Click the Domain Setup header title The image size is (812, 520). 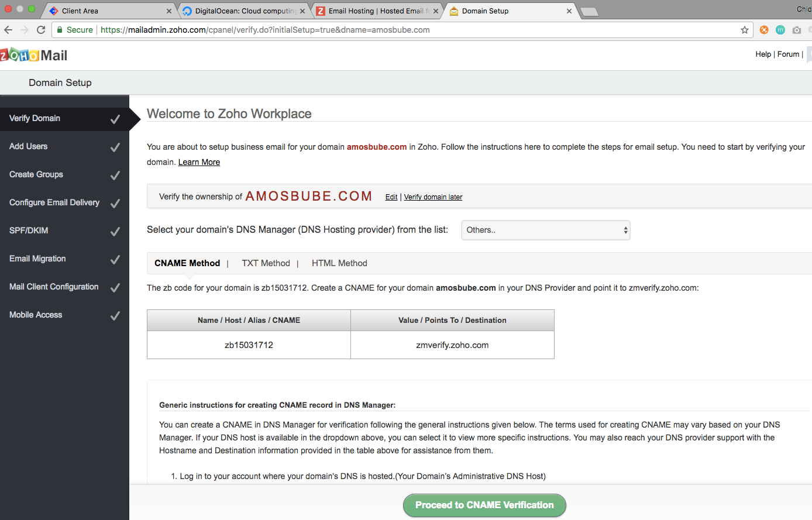(60, 82)
